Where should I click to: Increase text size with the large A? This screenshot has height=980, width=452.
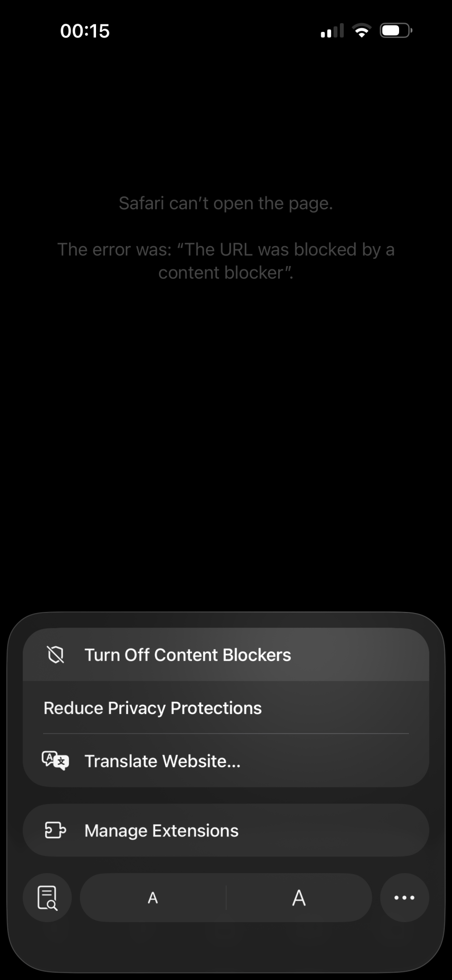(299, 898)
